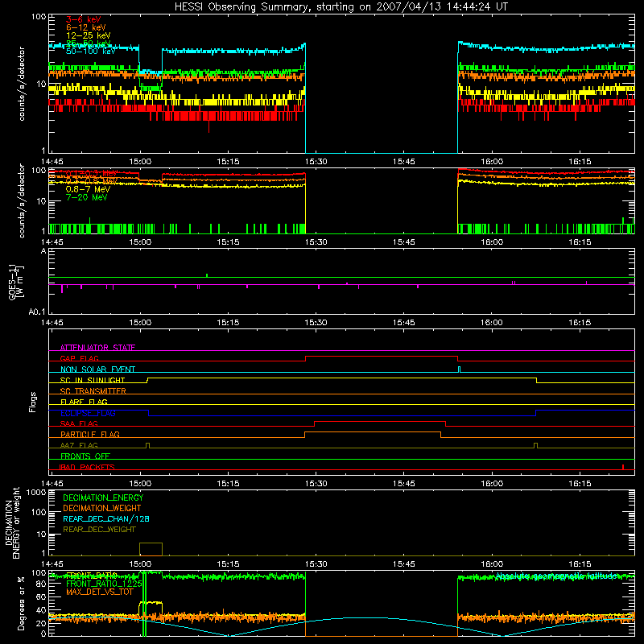Click 16:15 time tick under the GOES panel
This screenshot has width=644, height=644.
click(x=580, y=323)
